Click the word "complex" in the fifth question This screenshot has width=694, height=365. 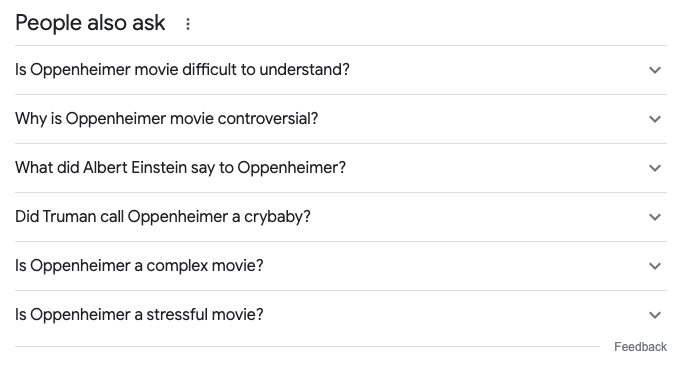tap(177, 266)
